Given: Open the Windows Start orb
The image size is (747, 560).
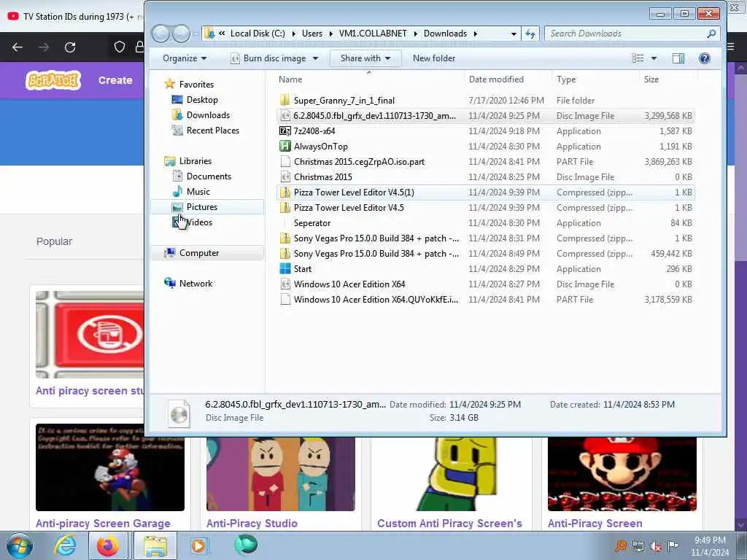Looking at the screenshot, I should tap(19, 545).
